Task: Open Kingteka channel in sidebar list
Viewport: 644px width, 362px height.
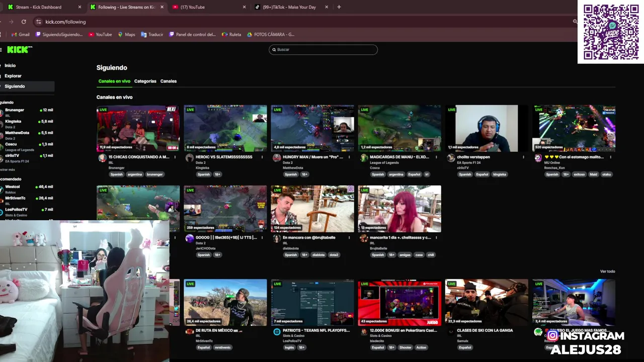Action: pyautogui.click(x=27, y=124)
